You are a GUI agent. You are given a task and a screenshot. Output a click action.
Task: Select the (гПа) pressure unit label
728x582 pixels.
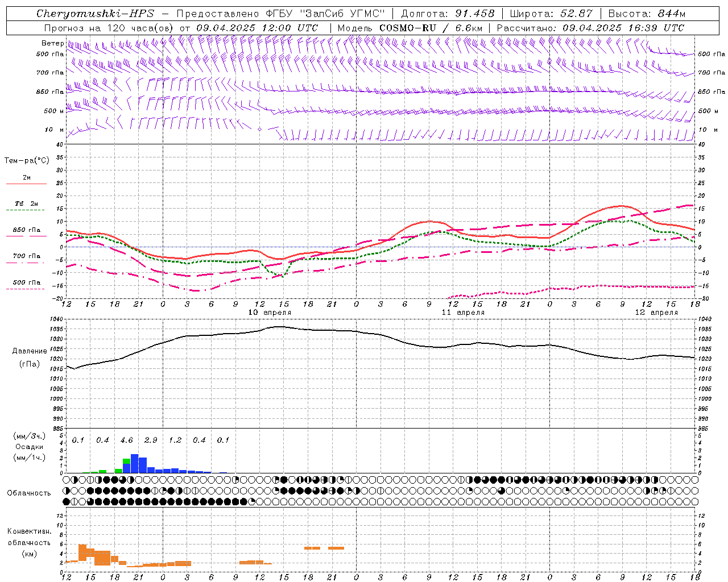pyautogui.click(x=30, y=364)
